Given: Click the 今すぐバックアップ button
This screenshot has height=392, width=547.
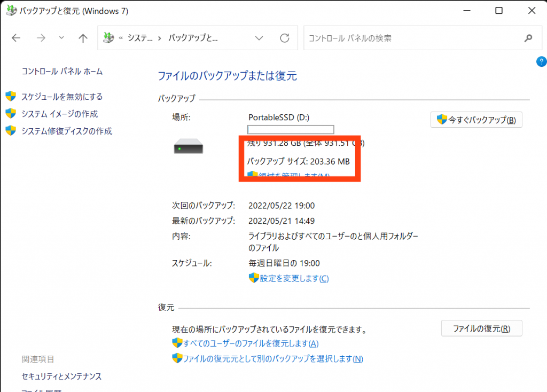Looking at the screenshot, I should coord(476,120).
